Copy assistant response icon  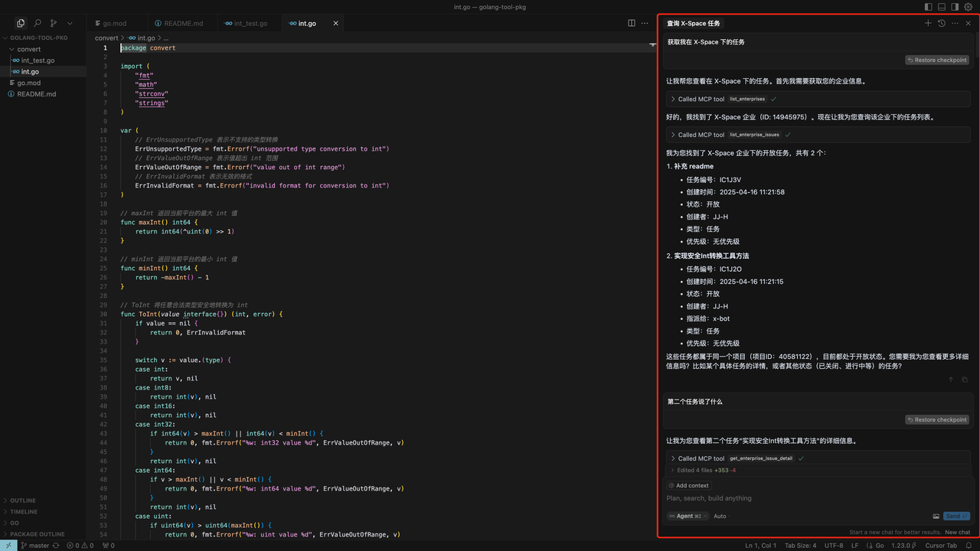[x=964, y=380]
